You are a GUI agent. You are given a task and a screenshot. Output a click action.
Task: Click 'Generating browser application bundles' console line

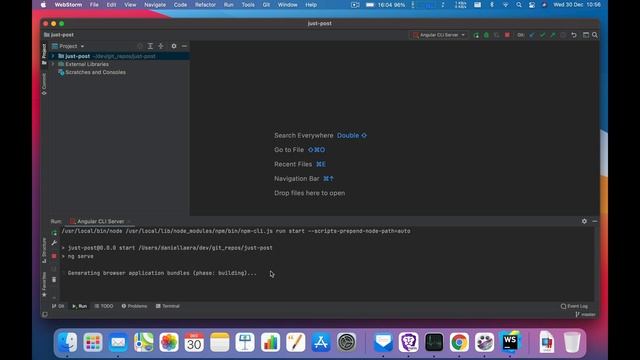coord(162,273)
